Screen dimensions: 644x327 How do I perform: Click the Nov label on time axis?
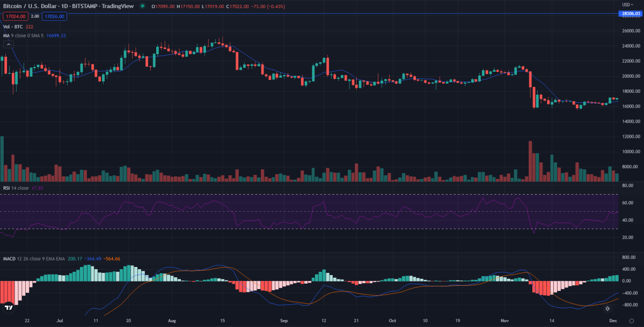504,320
